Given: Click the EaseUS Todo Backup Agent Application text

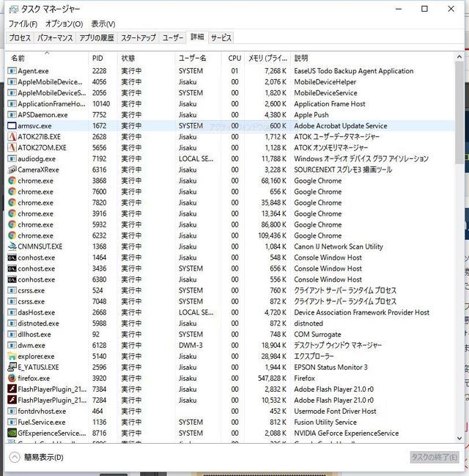Looking at the screenshot, I should (354, 71).
